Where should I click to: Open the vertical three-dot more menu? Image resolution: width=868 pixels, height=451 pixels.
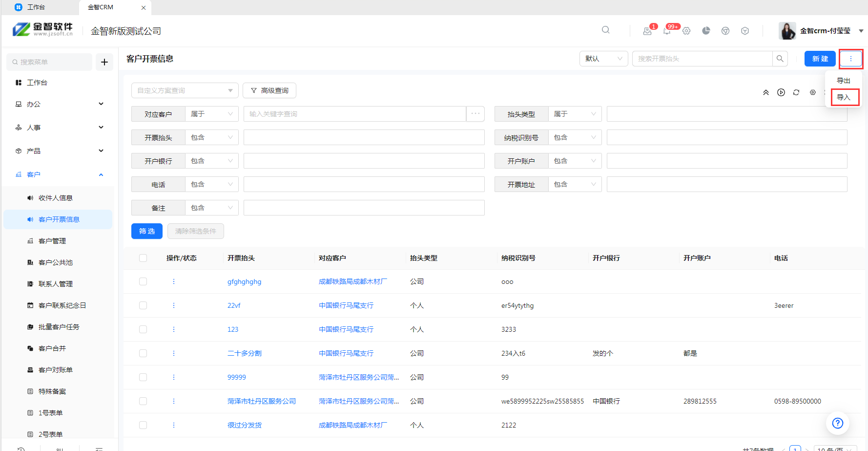pos(851,59)
